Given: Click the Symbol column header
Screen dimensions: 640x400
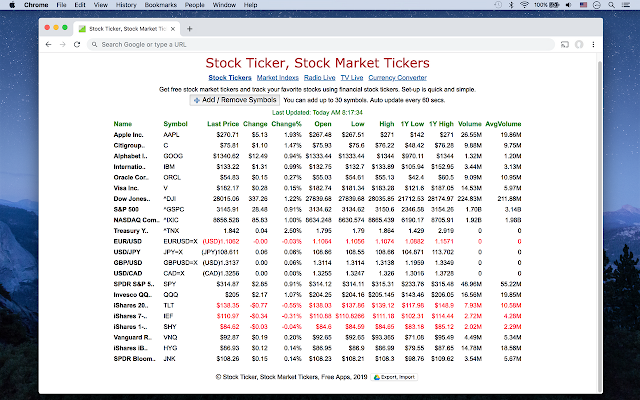Looking at the screenshot, I should (175, 124).
